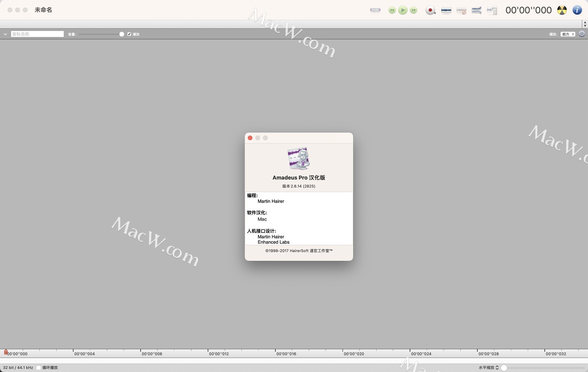Open the 水平缩放 zoom mode selector
Viewport: 588px width, 372px height.
tap(489, 367)
